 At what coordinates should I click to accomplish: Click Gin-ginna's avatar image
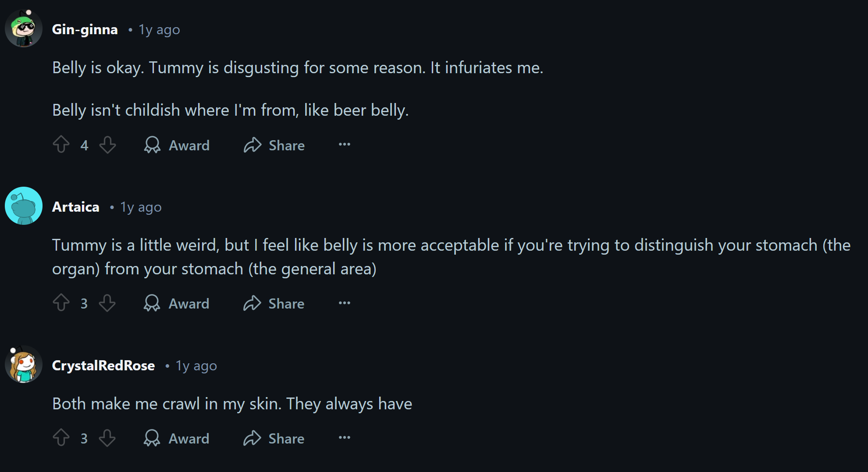point(24,29)
